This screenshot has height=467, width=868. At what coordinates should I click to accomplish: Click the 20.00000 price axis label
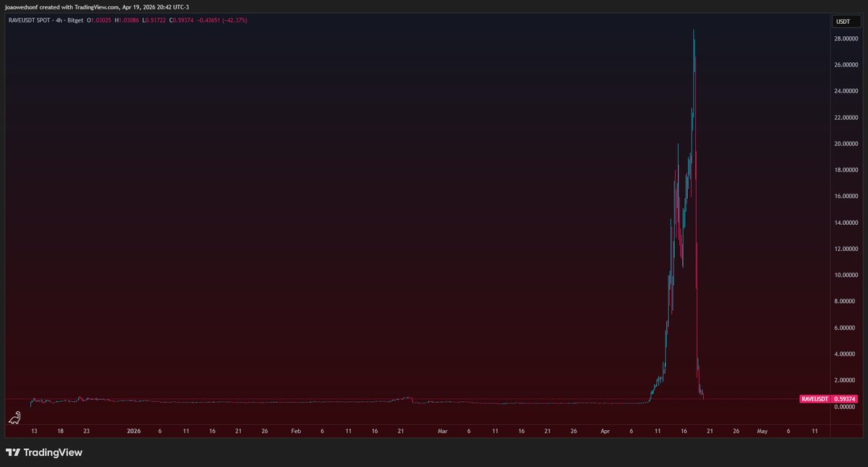tap(847, 144)
